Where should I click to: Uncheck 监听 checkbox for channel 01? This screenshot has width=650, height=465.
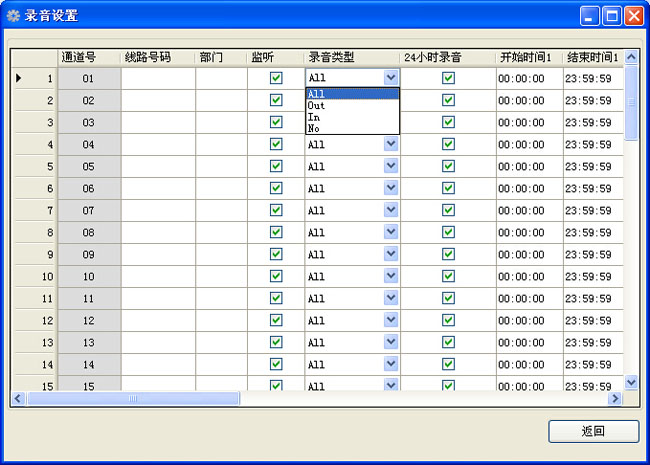[276, 78]
